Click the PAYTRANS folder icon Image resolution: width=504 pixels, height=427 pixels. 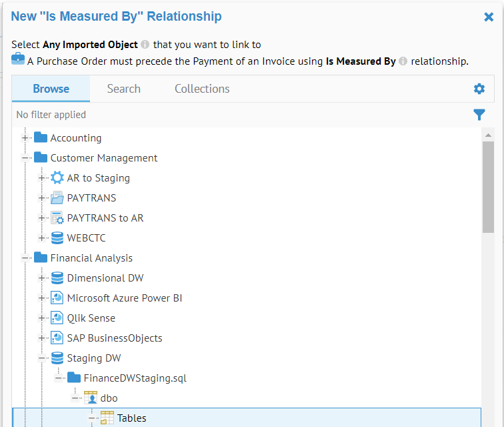click(x=57, y=198)
